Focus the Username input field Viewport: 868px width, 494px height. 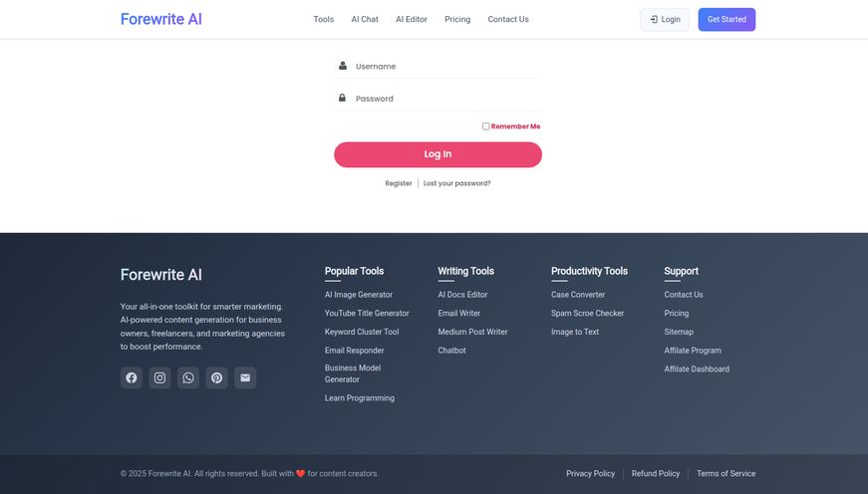point(437,67)
